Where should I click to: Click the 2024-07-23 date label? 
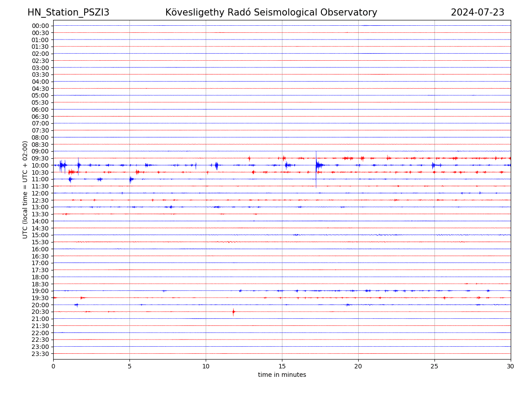[x=477, y=12]
